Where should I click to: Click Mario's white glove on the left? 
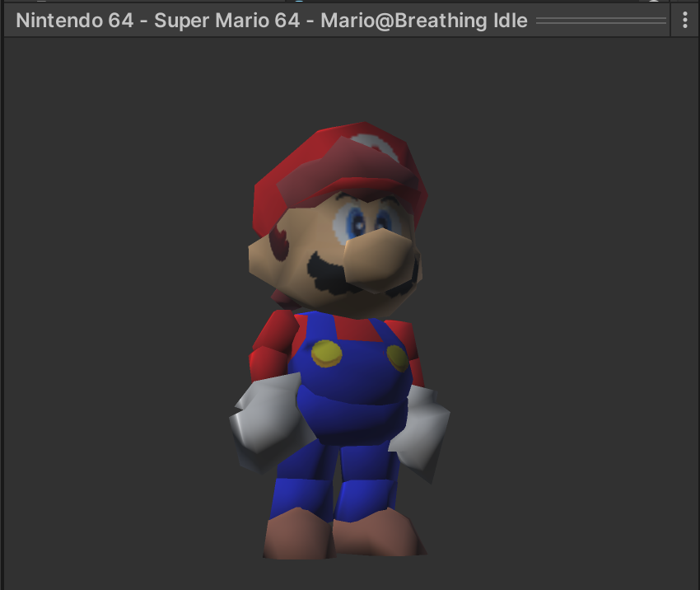[264, 420]
